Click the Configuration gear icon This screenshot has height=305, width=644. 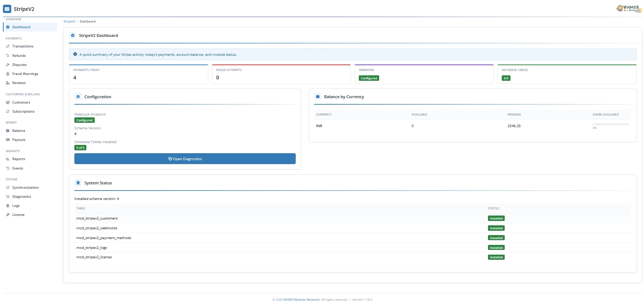tap(78, 97)
